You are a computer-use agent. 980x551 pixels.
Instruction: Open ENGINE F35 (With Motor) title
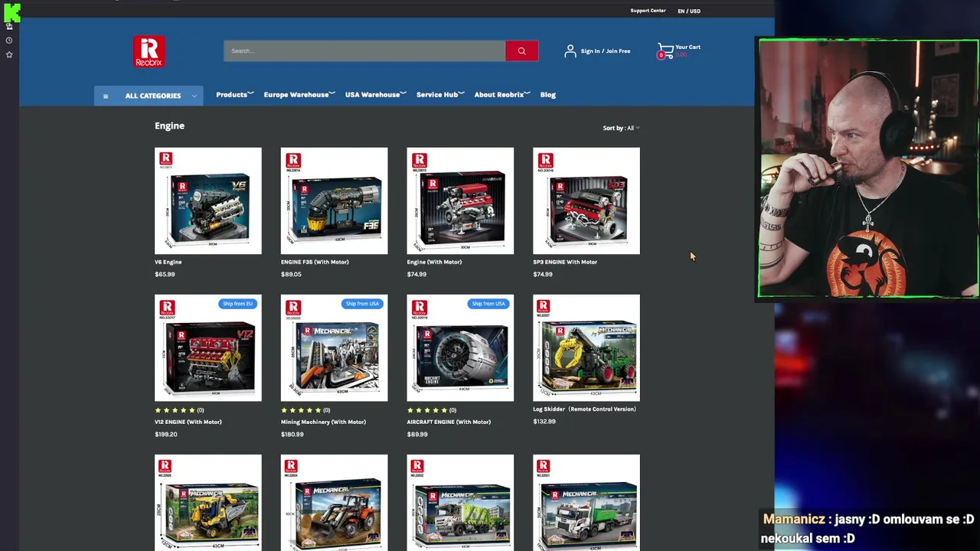tap(315, 262)
